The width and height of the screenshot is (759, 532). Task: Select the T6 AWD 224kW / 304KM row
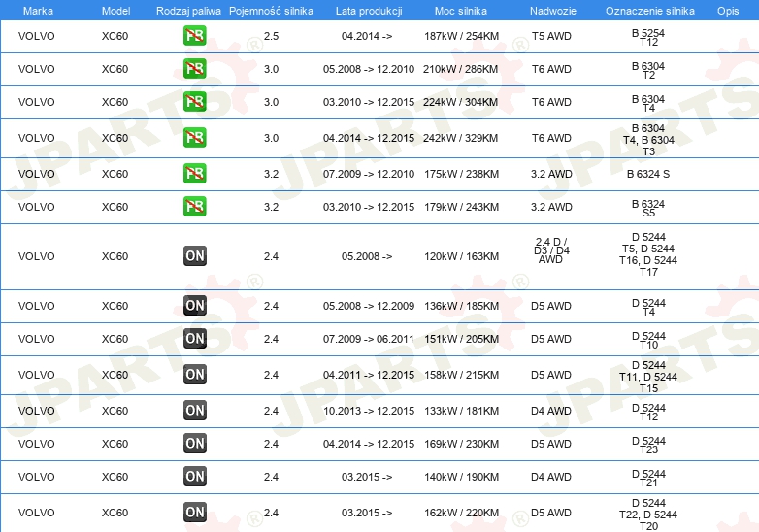pos(379,102)
